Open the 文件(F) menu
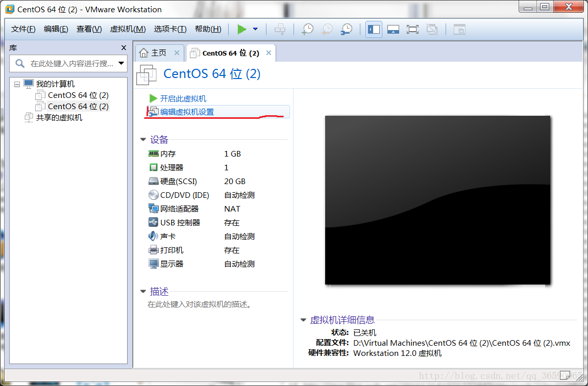This screenshot has width=588, height=386. (x=23, y=29)
